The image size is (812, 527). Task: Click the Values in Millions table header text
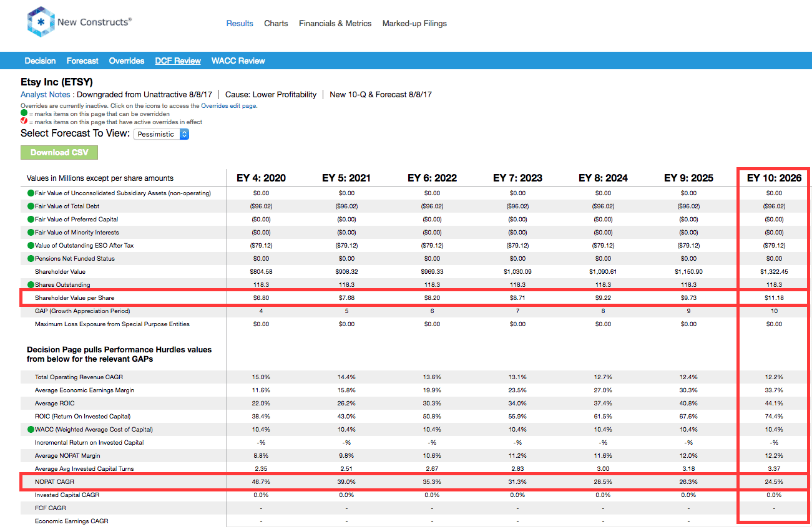pos(100,178)
